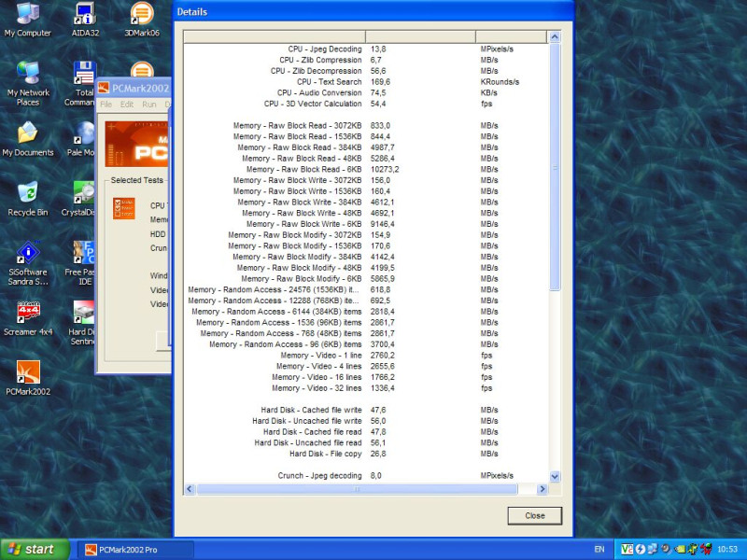
Task: Select the My Documents folder icon
Action: pyautogui.click(x=28, y=139)
